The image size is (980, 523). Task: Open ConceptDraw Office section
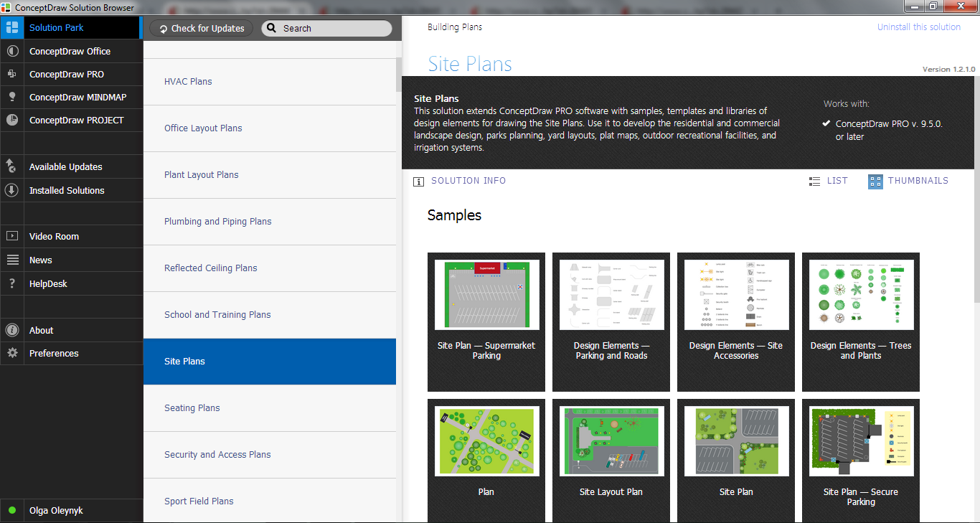coord(72,51)
